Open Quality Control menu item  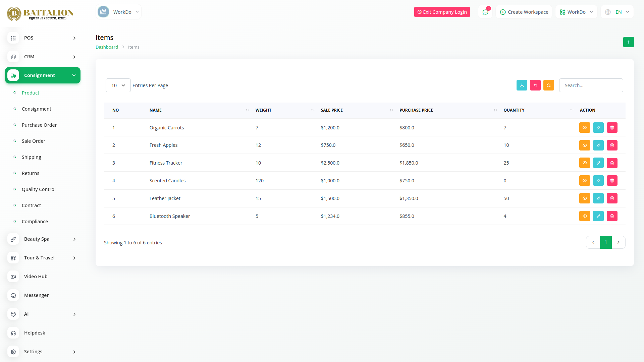[39, 189]
